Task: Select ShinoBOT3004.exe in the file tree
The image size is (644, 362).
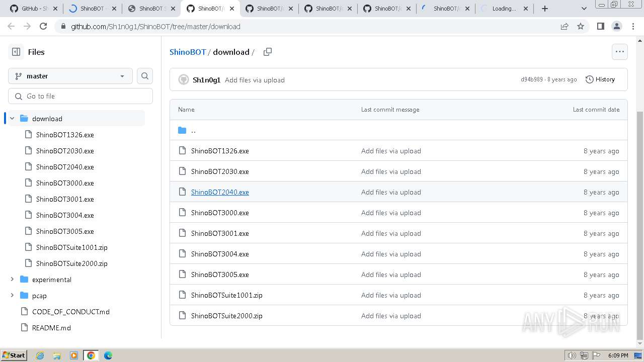Action: coord(65,215)
